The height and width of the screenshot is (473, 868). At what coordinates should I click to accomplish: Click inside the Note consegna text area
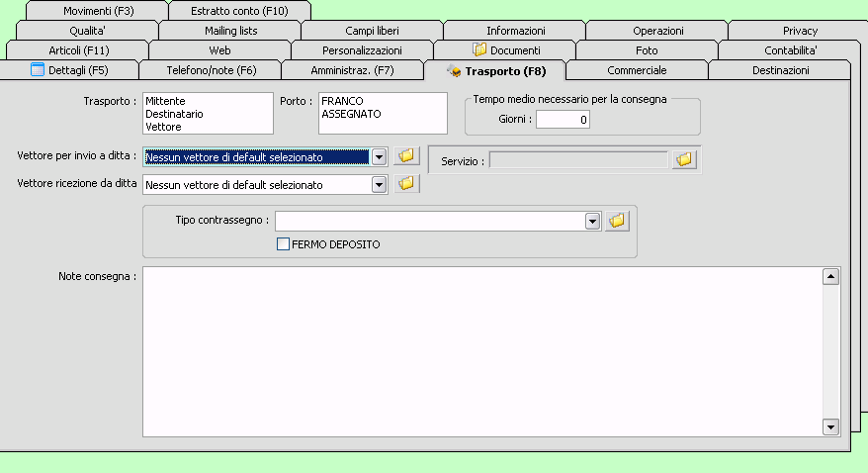pos(481,351)
